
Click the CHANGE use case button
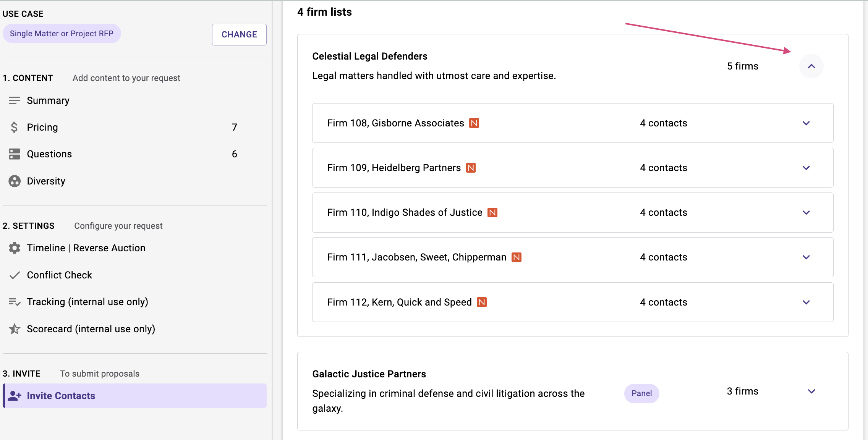tap(239, 34)
